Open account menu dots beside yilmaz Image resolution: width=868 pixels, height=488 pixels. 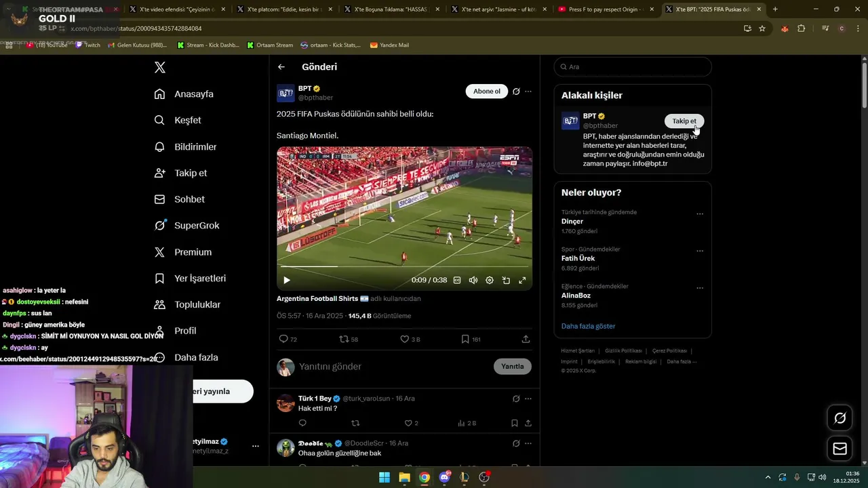pyautogui.click(x=256, y=446)
